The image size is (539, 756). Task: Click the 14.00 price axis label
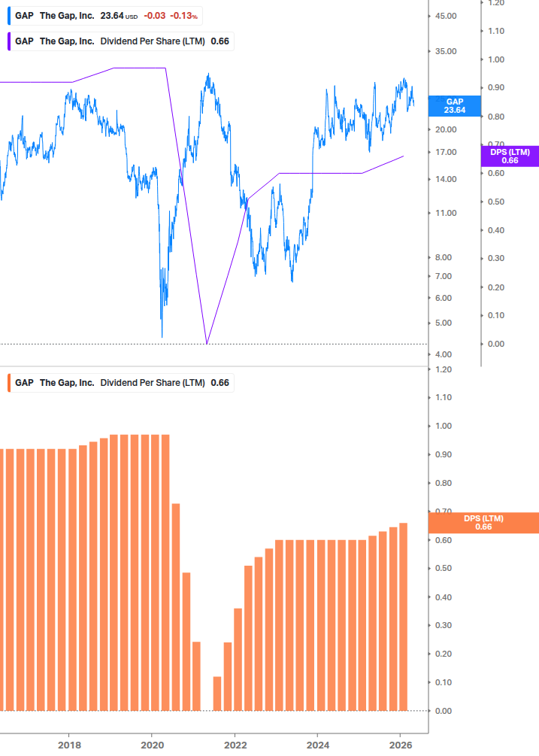point(446,179)
